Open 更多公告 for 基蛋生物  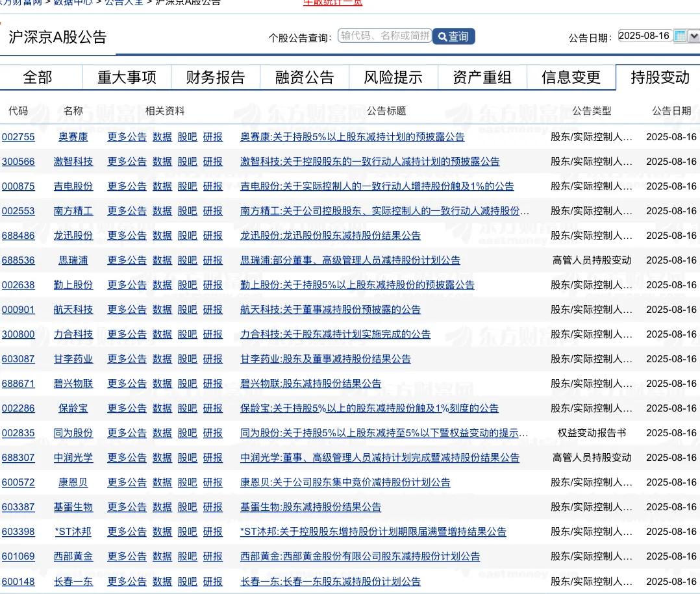127,507
